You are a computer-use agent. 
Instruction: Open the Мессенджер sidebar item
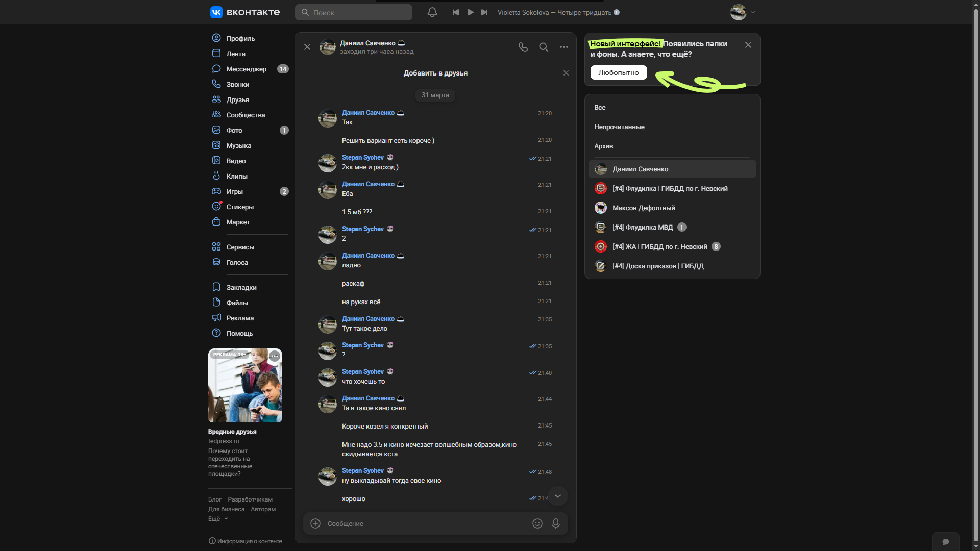click(246, 69)
